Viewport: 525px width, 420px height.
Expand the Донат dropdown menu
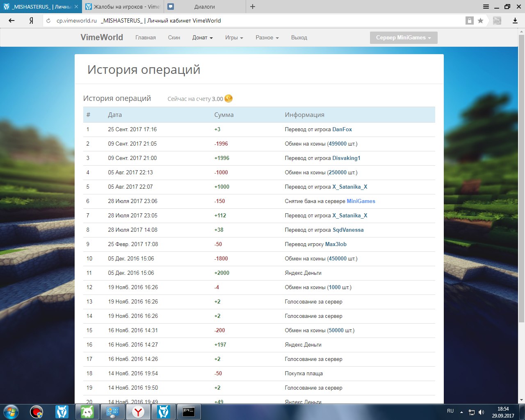(x=203, y=37)
